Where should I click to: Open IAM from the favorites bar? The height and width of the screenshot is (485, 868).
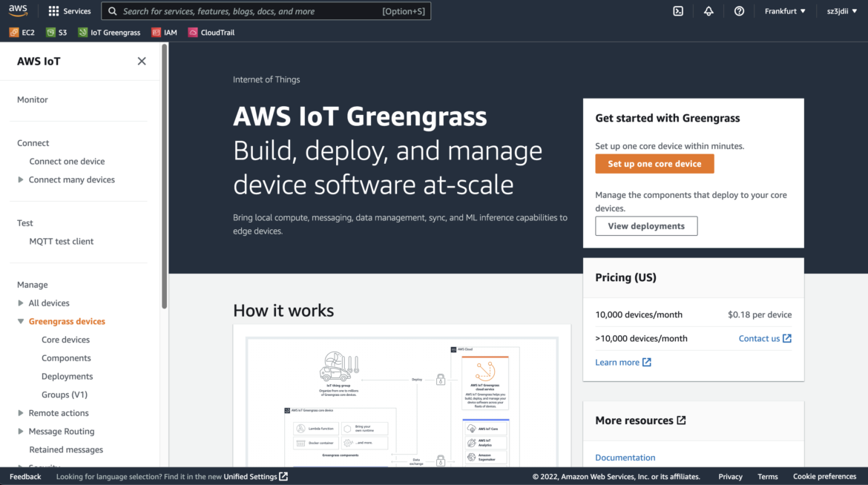click(164, 32)
